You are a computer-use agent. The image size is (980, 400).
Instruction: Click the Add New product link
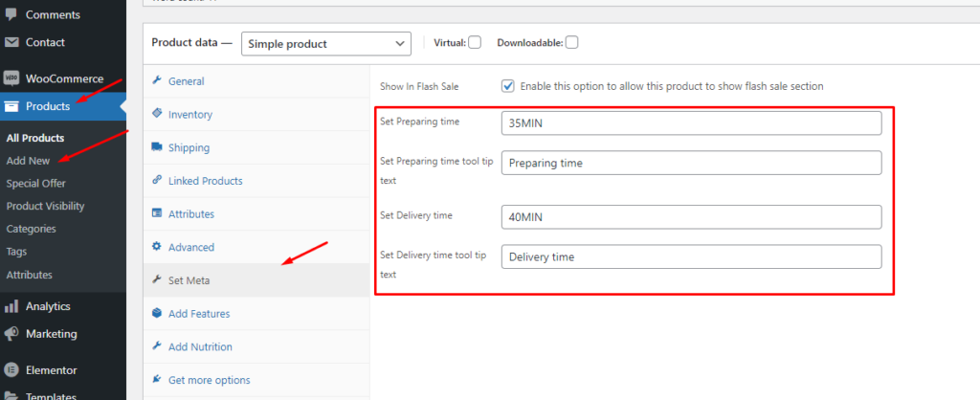pos(28,161)
